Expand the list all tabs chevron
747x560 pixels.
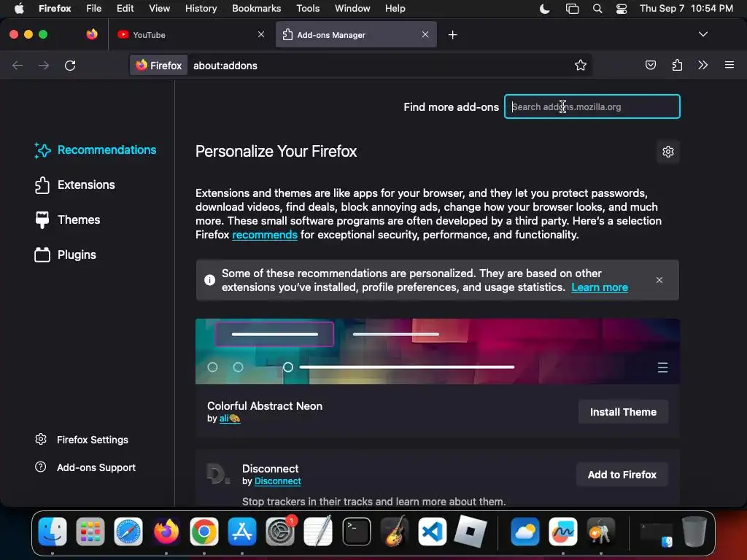click(x=703, y=34)
